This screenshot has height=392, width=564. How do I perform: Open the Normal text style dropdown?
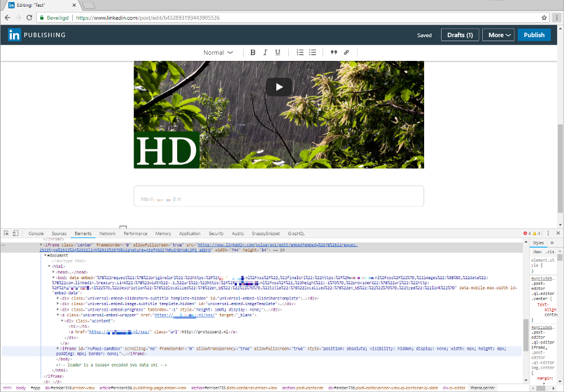218,52
